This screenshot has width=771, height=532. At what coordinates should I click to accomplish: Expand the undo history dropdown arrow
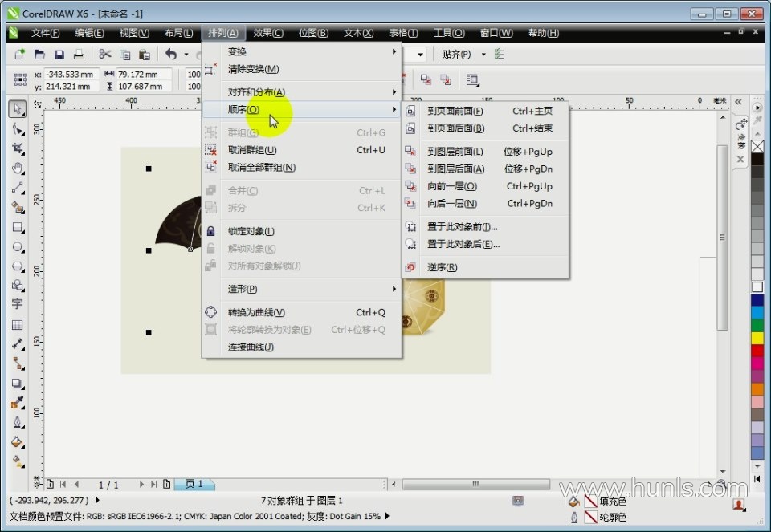pos(186,55)
